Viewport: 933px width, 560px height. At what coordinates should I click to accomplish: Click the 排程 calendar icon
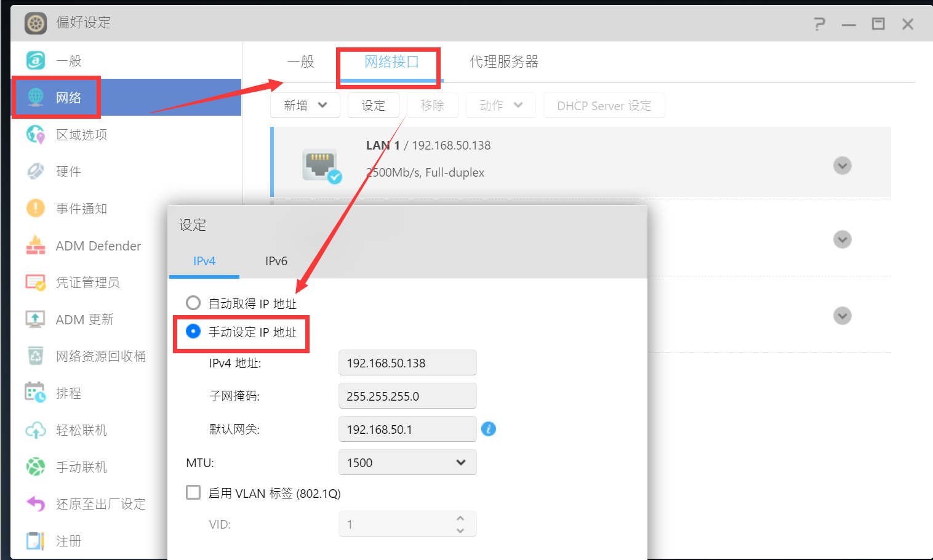click(36, 393)
